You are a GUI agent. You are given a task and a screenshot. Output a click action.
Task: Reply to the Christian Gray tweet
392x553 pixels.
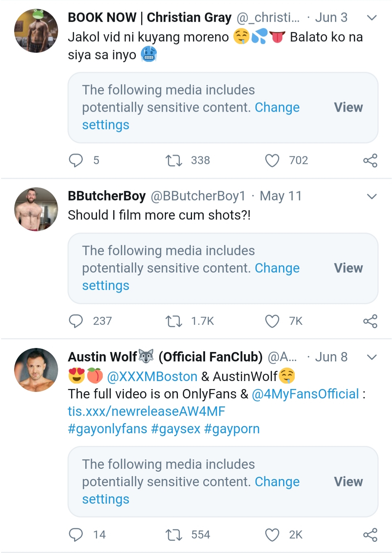pos(76,160)
